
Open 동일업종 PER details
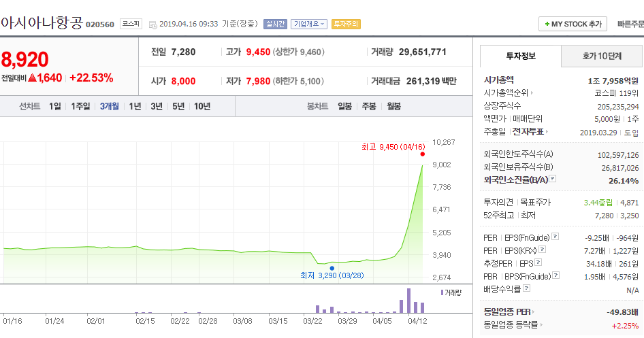pyautogui.click(x=509, y=312)
